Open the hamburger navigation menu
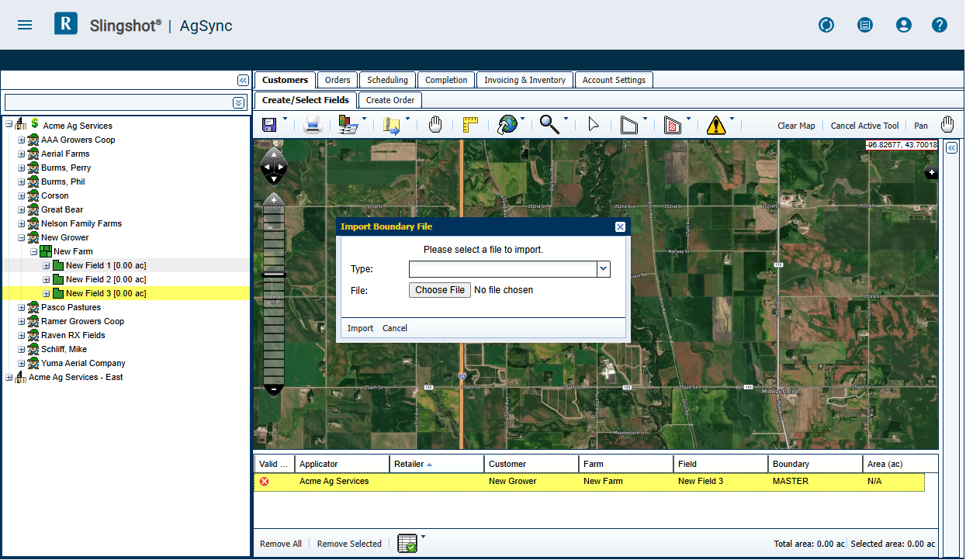 click(x=25, y=25)
